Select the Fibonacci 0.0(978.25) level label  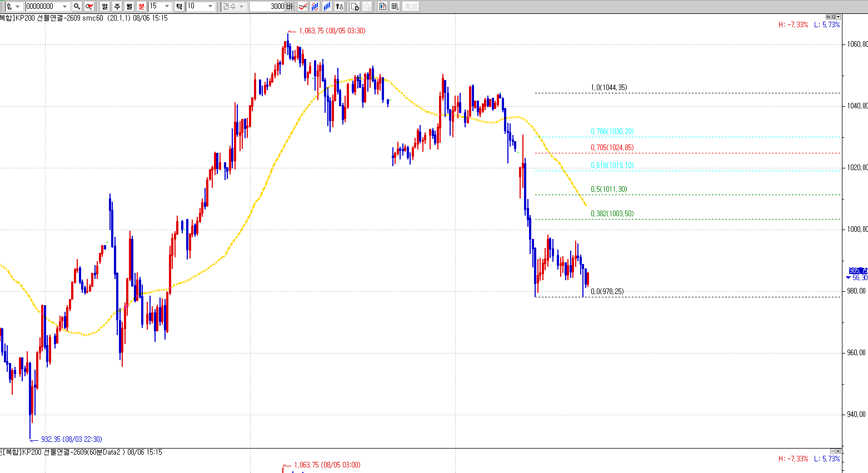click(607, 291)
